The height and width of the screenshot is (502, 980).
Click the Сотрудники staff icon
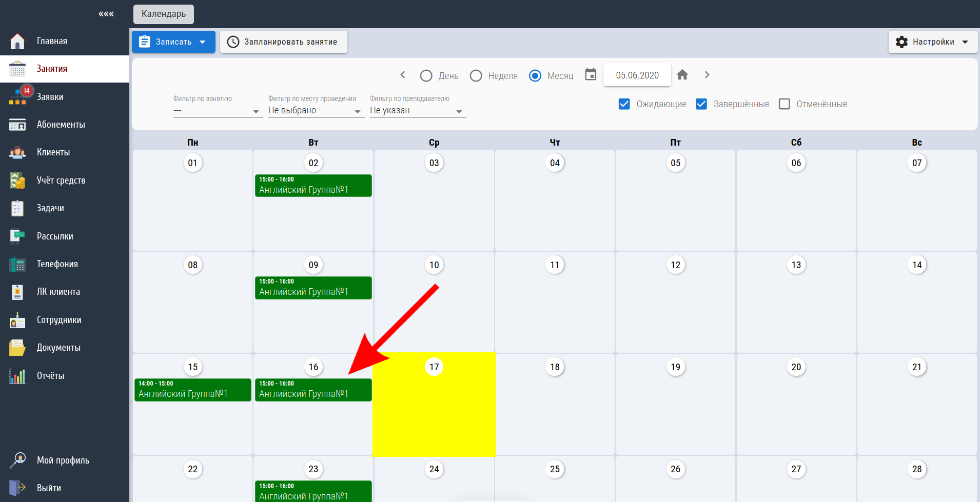pyautogui.click(x=17, y=320)
